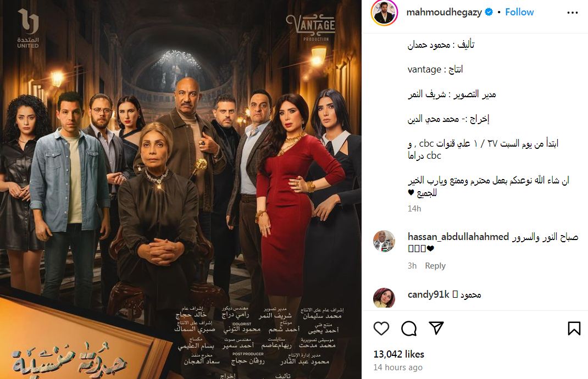This screenshot has height=379, width=588.
Task: Save the post with the bookmark icon
Action: point(574,328)
